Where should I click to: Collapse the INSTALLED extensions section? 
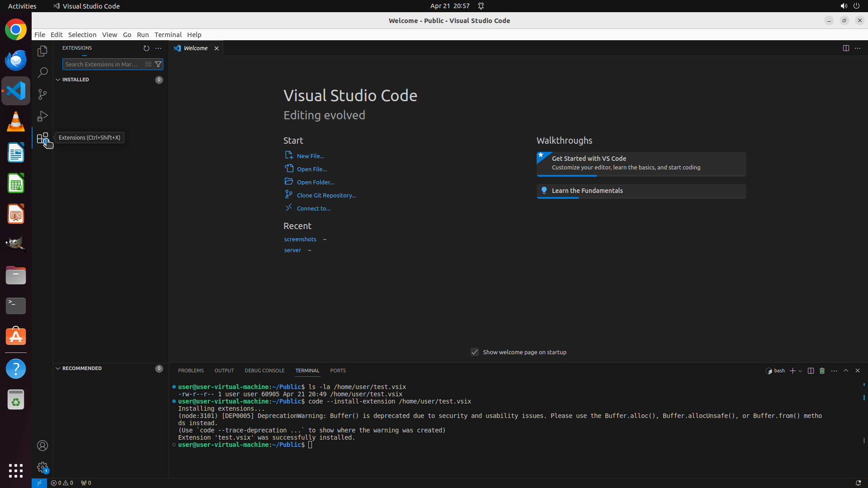(x=58, y=80)
